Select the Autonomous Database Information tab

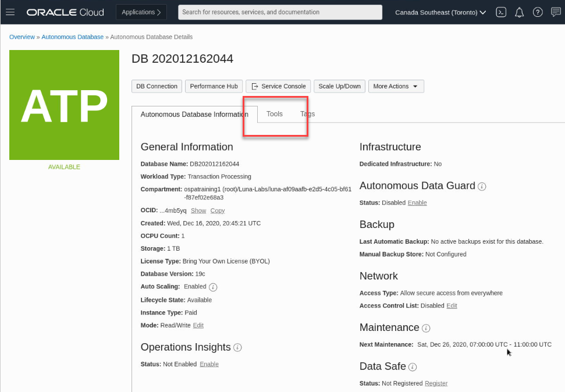[194, 114]
